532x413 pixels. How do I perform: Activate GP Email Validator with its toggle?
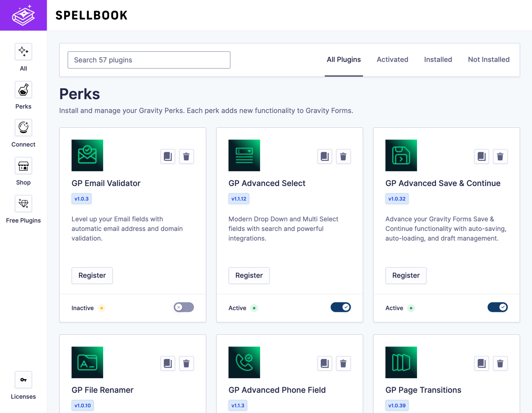tap(184, 307)
